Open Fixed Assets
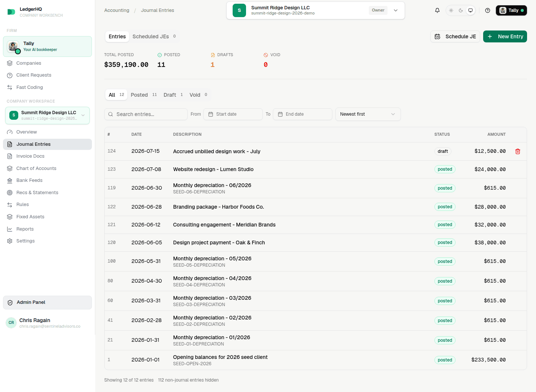Image resolution: width=536 pixels, height=392 pixels. point(47,217)
